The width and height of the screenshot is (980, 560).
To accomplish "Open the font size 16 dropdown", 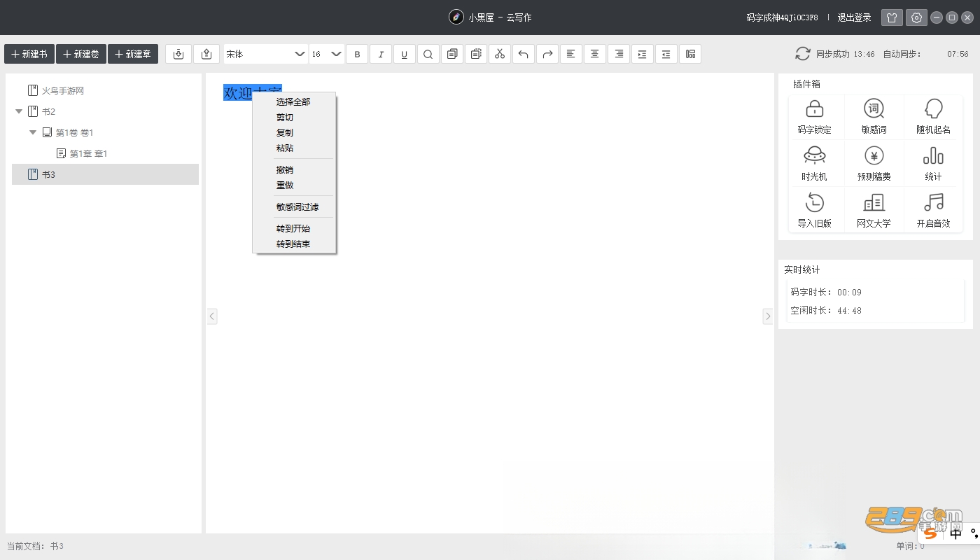I will pyautogui.click(x=327, y=54).
